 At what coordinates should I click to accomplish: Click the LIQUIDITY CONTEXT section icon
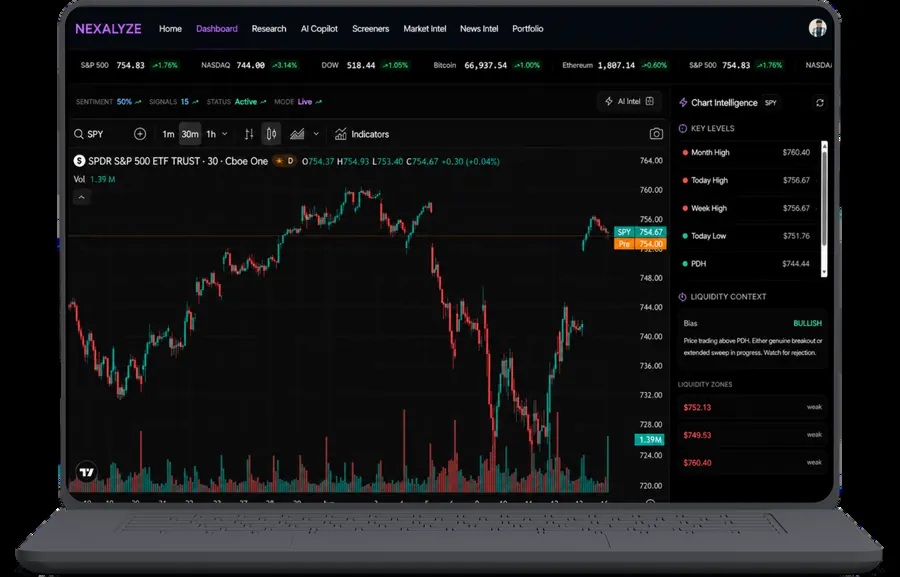[682, 297]
